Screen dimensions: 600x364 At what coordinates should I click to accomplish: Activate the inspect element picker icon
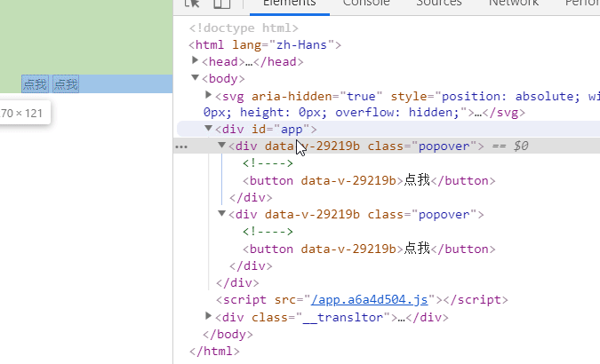tap(192, 4)
